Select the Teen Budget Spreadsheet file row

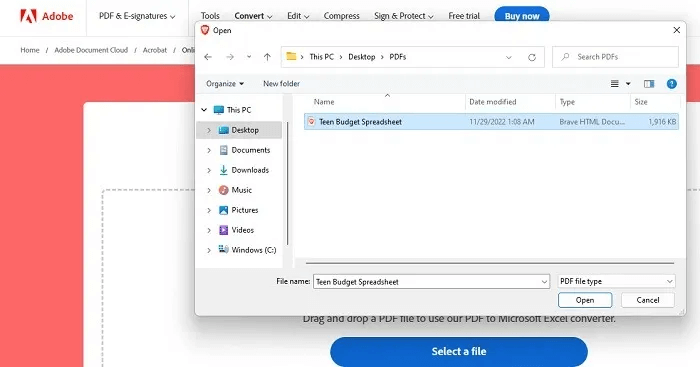click(x=491, y=121)
